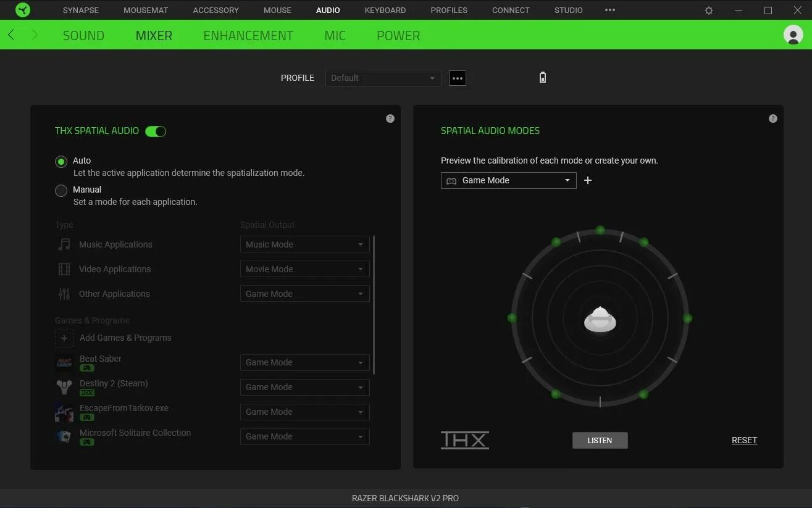The width and height of the screenshot is (812, 508).
Task: Open Microsoft Solitaire Collection output dropdown
Action: pyautogui.click(x=305, y=436)
